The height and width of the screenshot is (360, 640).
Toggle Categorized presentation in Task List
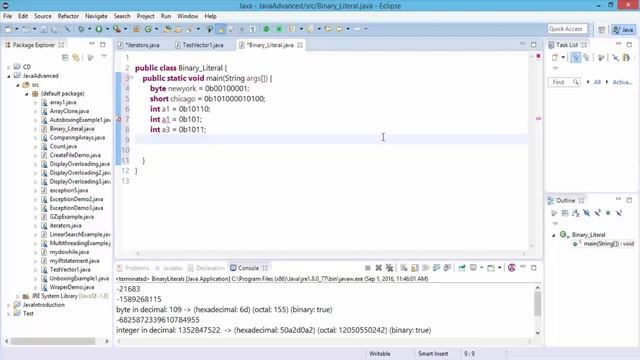tap(576, 58)
